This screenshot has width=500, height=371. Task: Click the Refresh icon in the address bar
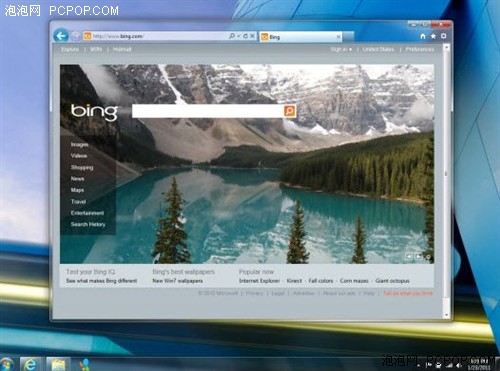click(245, 36)
